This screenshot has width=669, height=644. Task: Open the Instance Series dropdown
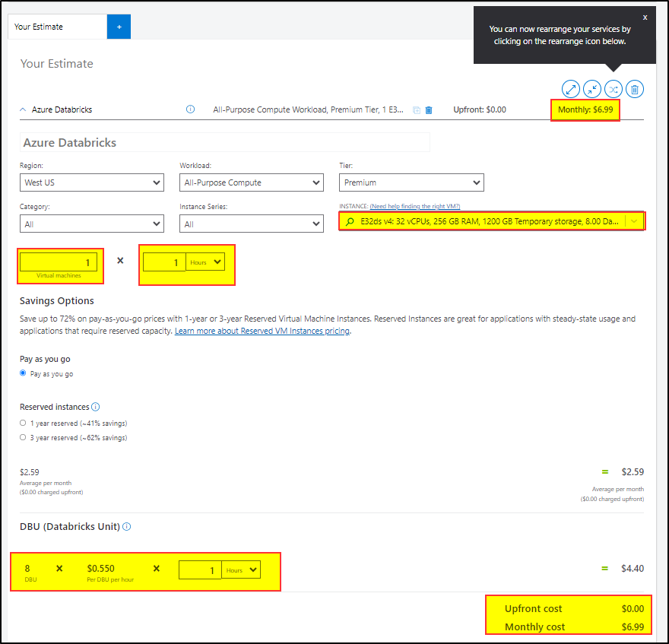(252, 224)
